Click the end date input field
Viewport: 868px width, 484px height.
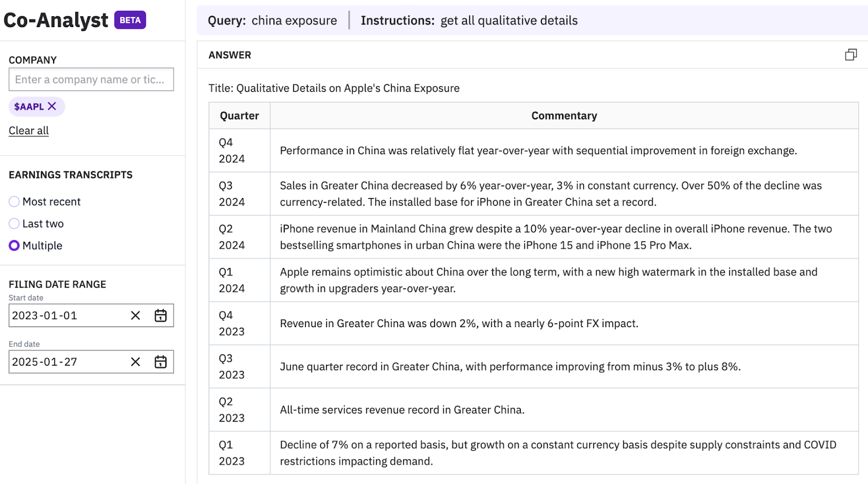(65, 362)
